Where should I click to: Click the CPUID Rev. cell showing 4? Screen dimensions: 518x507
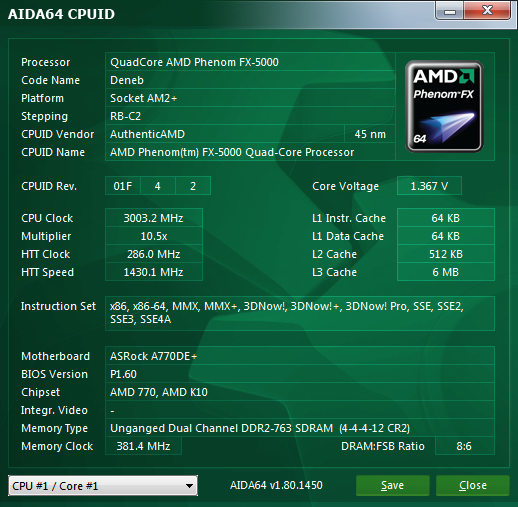158,186
